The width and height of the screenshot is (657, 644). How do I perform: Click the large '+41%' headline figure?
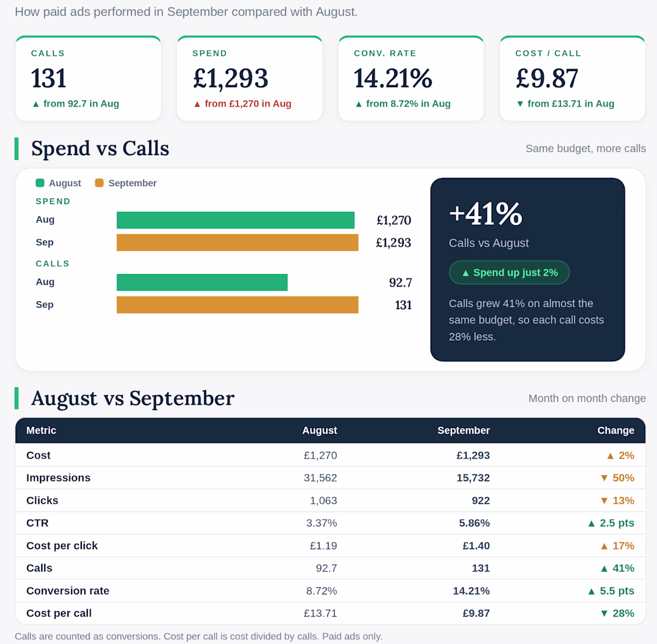pos(486,214)
